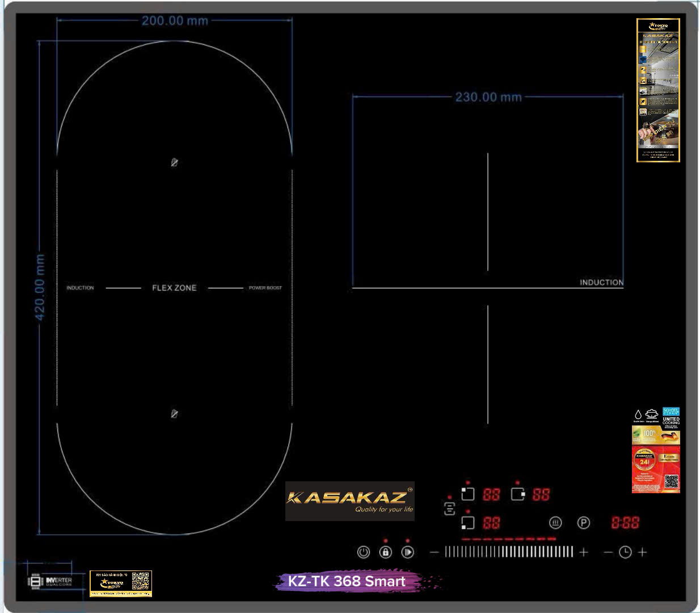Image resolution: width=700 pixels, height=613 pixels.
Task: Increase timer with the plus button
Action: click(643, 552)
